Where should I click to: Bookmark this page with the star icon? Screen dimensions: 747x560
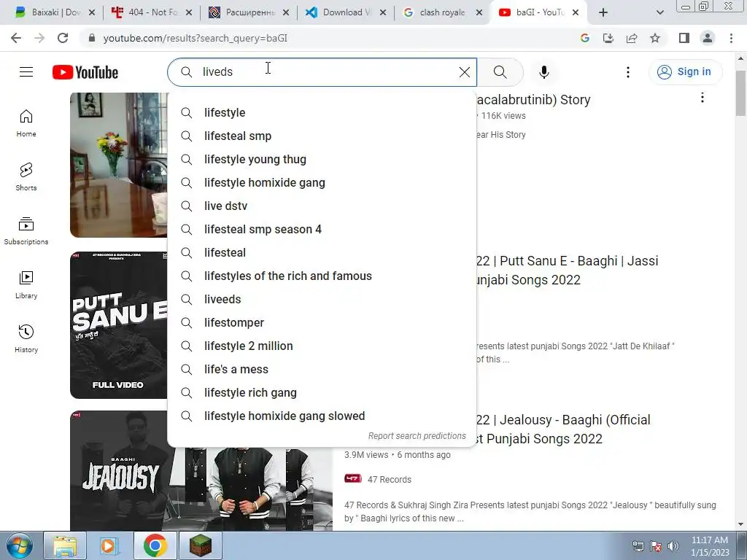click(x=655, y=38)
